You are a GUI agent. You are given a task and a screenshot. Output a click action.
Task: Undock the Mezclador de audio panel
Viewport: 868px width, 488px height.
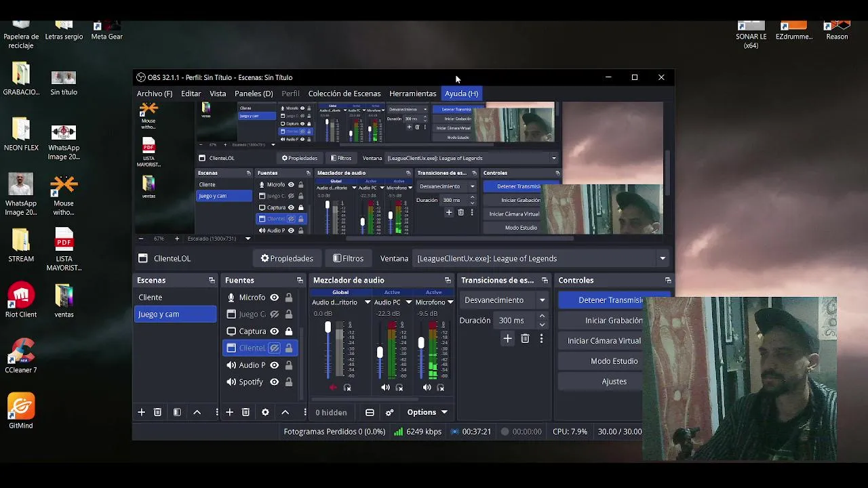point(448,280)
